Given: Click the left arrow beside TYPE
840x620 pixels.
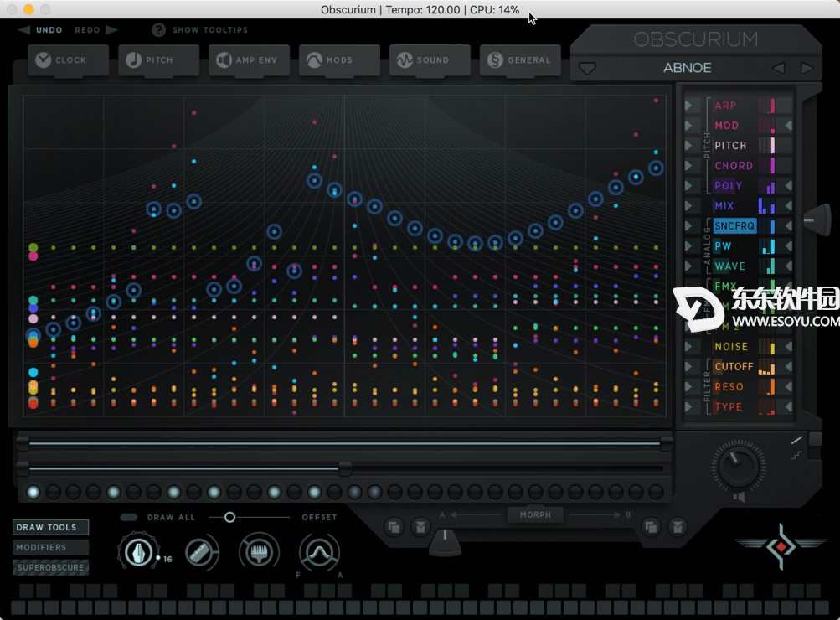Looking at the screenshot, I should (789, 406).
